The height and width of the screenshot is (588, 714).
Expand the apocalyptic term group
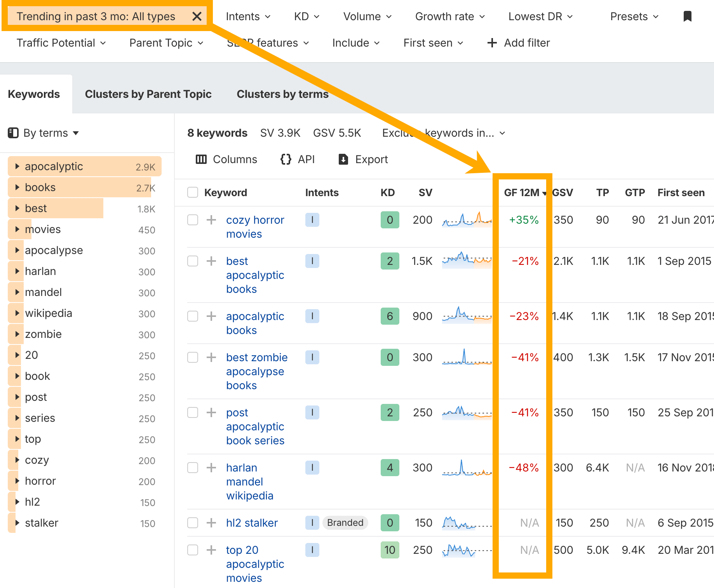[17, 166]
